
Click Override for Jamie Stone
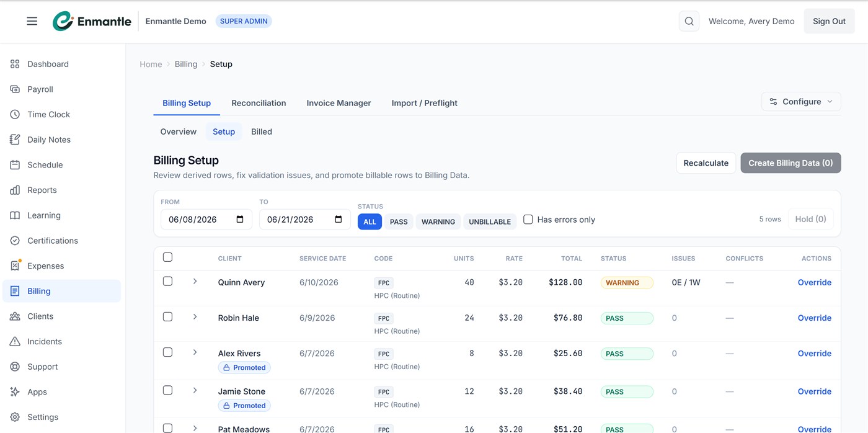[x=814, y=391]
